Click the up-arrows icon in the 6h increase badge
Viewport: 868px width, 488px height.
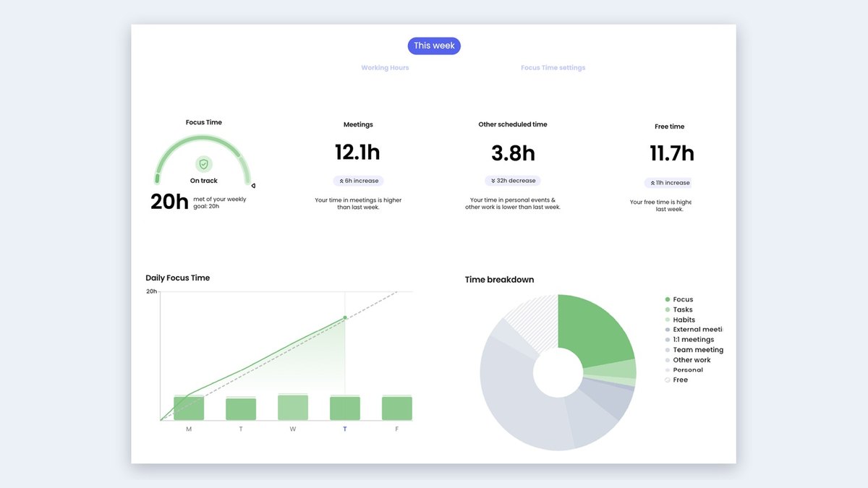click(341, 181)
